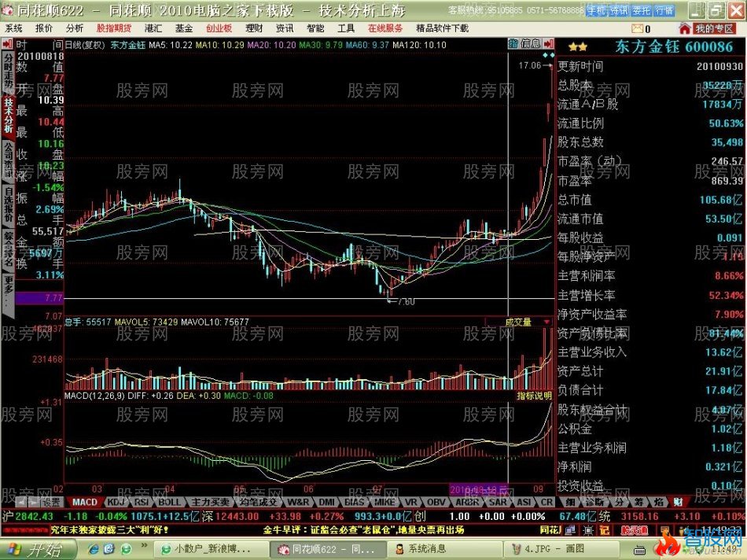Click the 信息 button above chart
This screenshot has width=747, height=560.
[x=530, y=44]
